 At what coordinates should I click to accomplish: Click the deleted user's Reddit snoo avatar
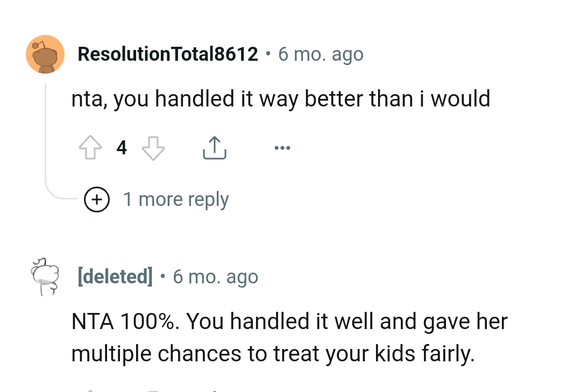45,276
